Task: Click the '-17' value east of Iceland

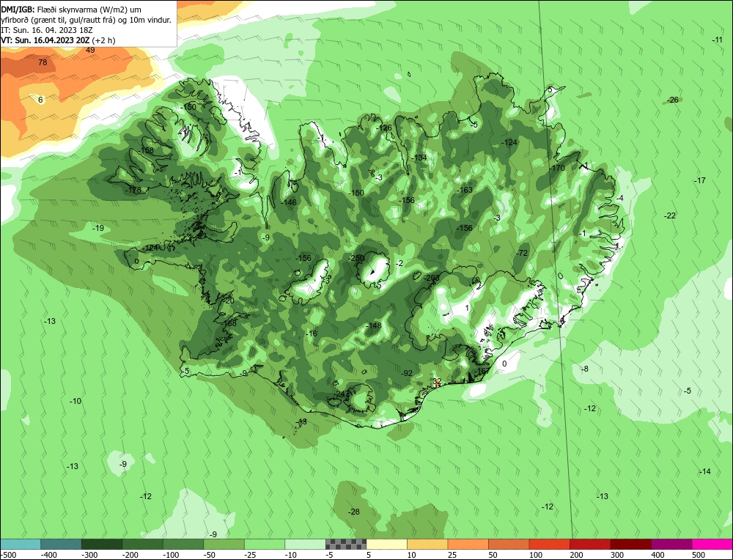Action: (x=699, y=180)
